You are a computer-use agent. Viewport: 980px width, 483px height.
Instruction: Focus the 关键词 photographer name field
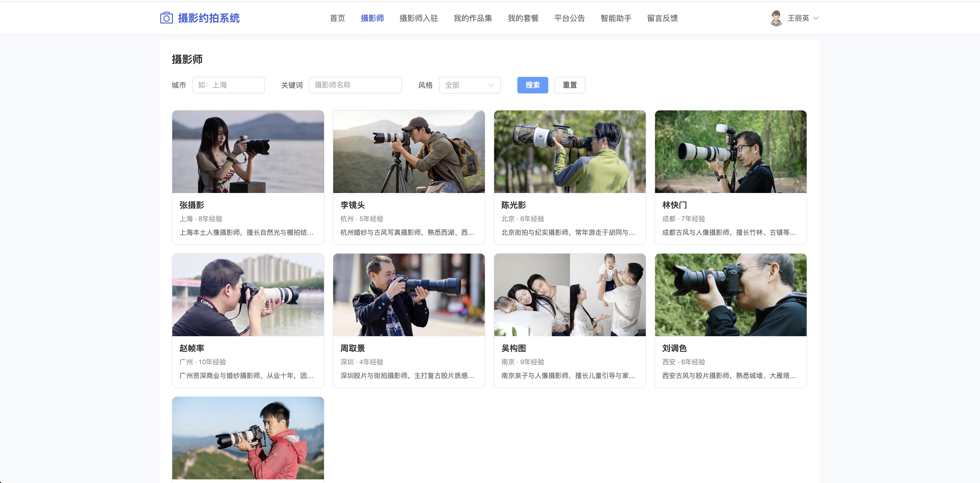(x=355, y=85)
